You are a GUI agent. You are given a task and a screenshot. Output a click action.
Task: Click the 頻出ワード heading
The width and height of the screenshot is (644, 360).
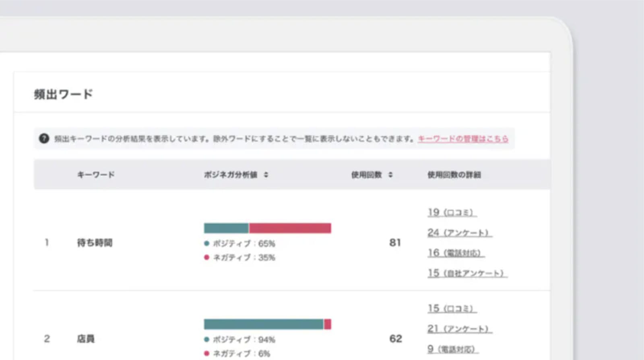(64, 94)
